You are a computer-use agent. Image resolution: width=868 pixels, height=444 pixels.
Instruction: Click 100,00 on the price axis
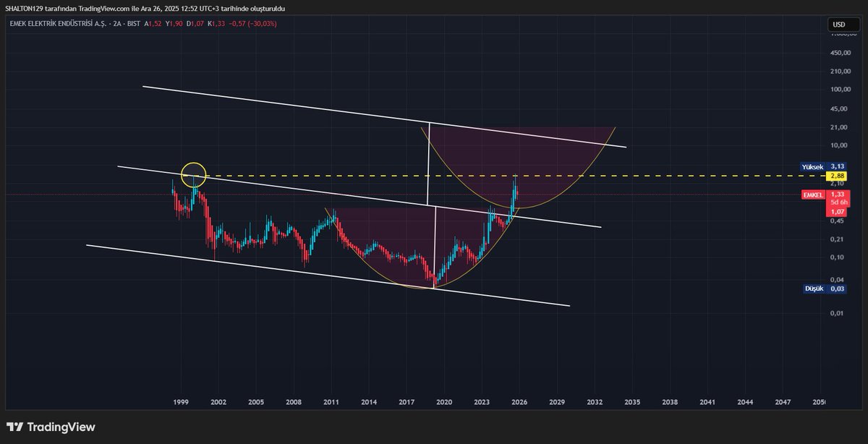pyautogui.click(x=841, y=90)
